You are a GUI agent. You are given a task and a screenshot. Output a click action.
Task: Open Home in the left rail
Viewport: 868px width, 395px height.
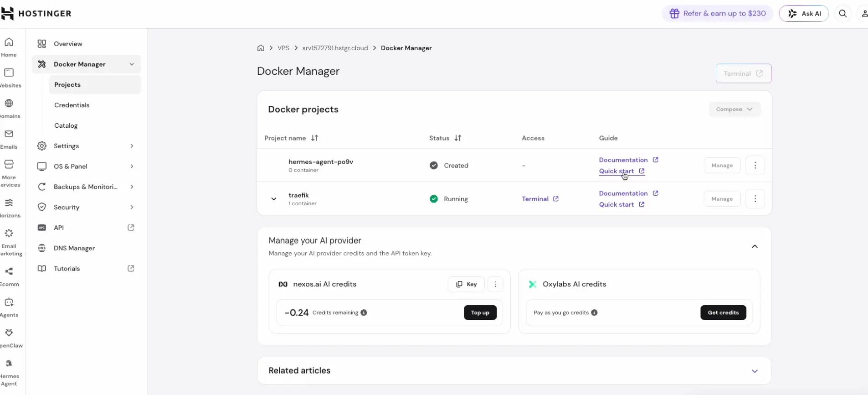coord(9,47)
